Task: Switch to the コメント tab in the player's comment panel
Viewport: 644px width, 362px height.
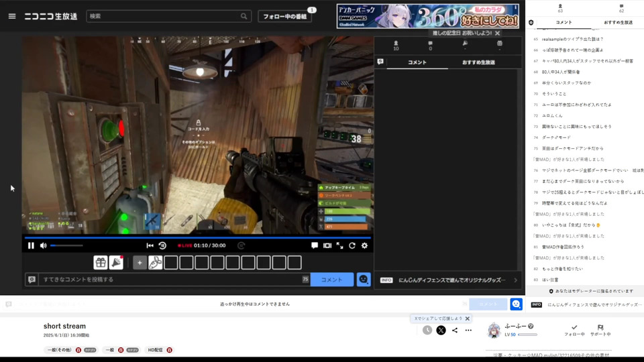Action: tap(417, 62)
